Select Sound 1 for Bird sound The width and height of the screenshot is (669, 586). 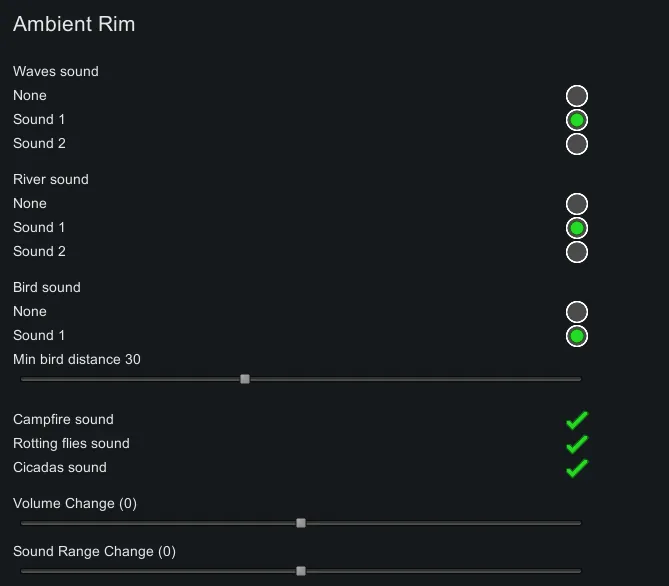[577, 336]
